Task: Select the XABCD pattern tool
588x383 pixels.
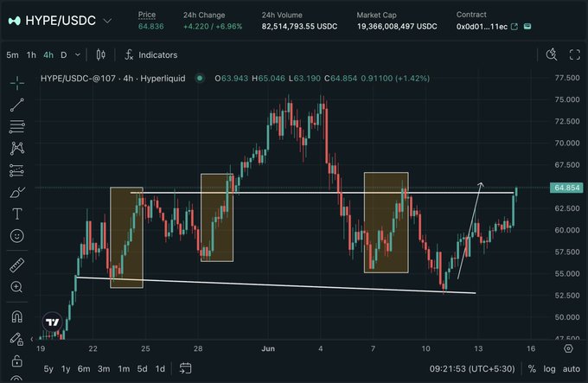Action: tap(17, 149)
